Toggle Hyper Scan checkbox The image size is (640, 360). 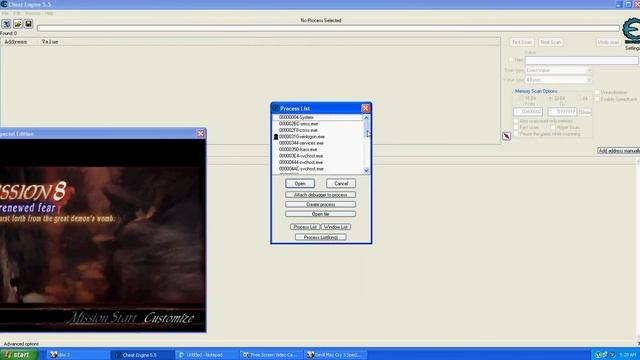[x=553, y=127]
